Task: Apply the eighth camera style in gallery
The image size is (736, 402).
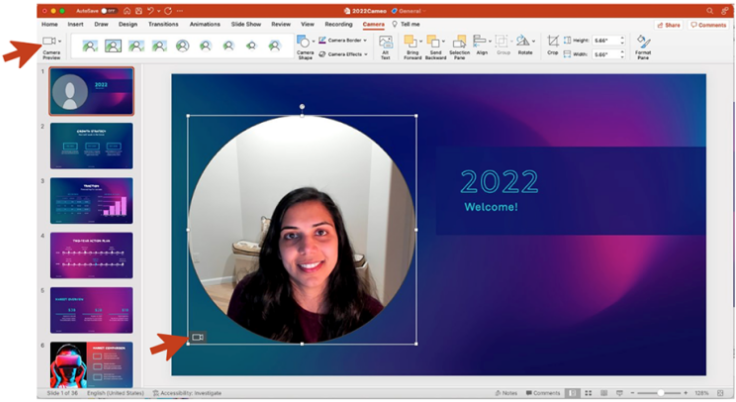Action: (x=251, y=46)
